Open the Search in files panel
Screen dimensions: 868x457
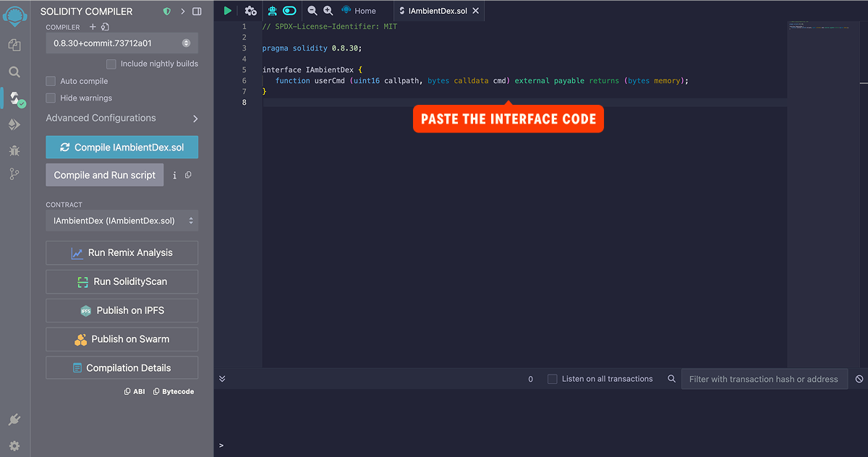point(14,72)
